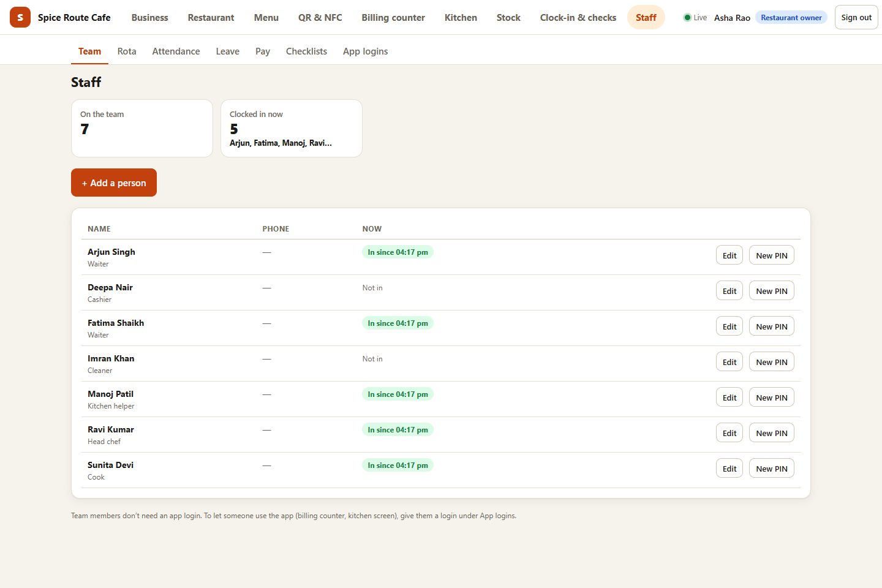Open the Attendance tab
This screenshot has height=588, width=882.
[176, 51]
